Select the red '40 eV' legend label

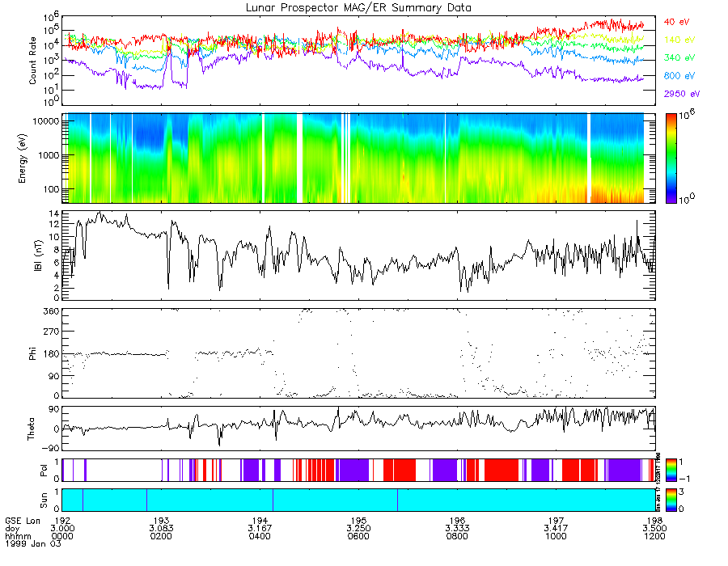pos(676,22)
